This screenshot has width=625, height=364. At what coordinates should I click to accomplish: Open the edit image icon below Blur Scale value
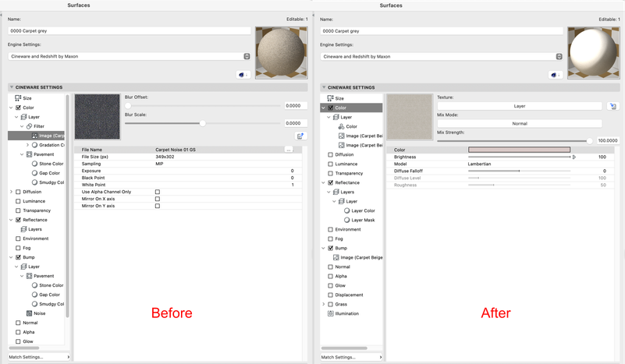pos(300,136)
